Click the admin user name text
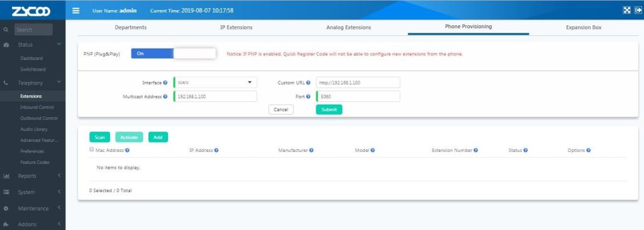644x230 pixels. [128, 11]
